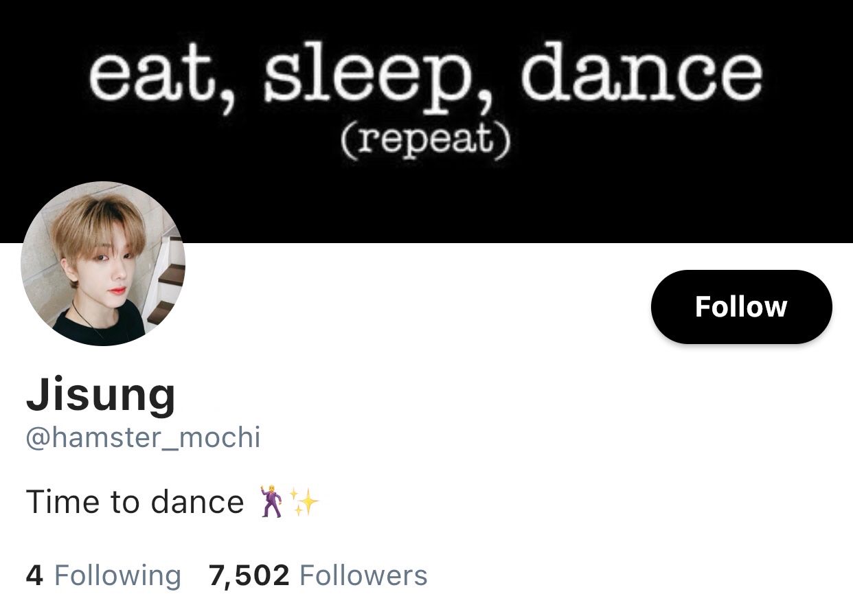Select the dancing man emoji in bio
Screen dimensions: 853x616
click(270, 501)
